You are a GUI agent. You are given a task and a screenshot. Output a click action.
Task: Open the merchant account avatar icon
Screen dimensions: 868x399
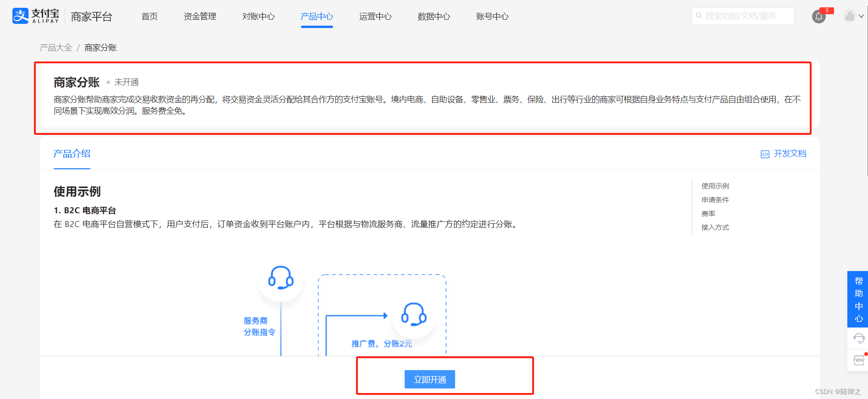click(x=850, y=17)
